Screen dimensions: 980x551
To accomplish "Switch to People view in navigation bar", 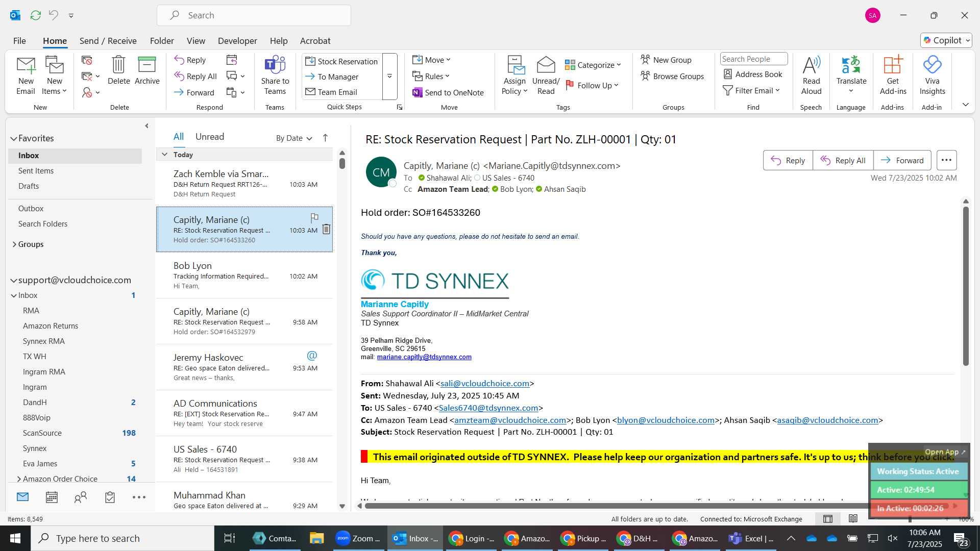I will coord(81,497).
